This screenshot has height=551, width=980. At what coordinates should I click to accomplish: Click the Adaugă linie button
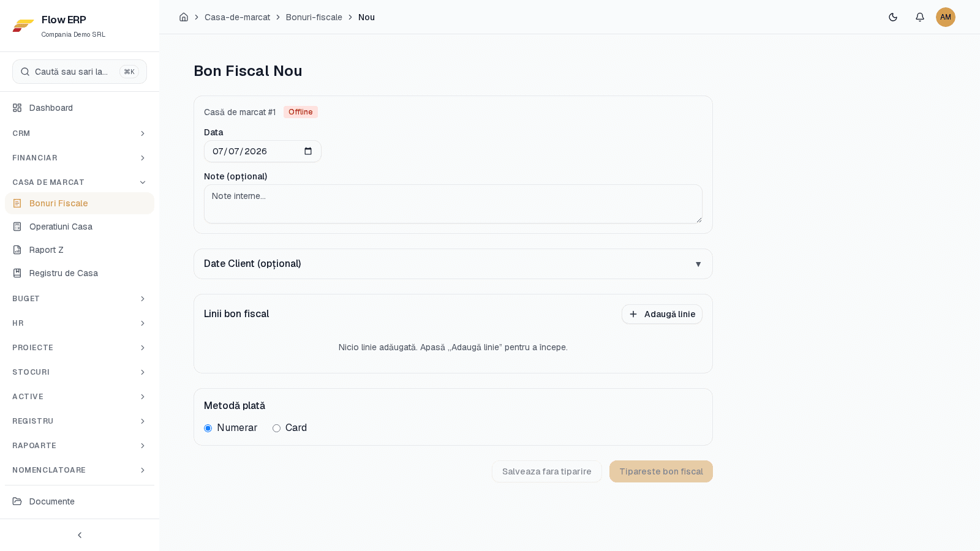coord(662,314)
